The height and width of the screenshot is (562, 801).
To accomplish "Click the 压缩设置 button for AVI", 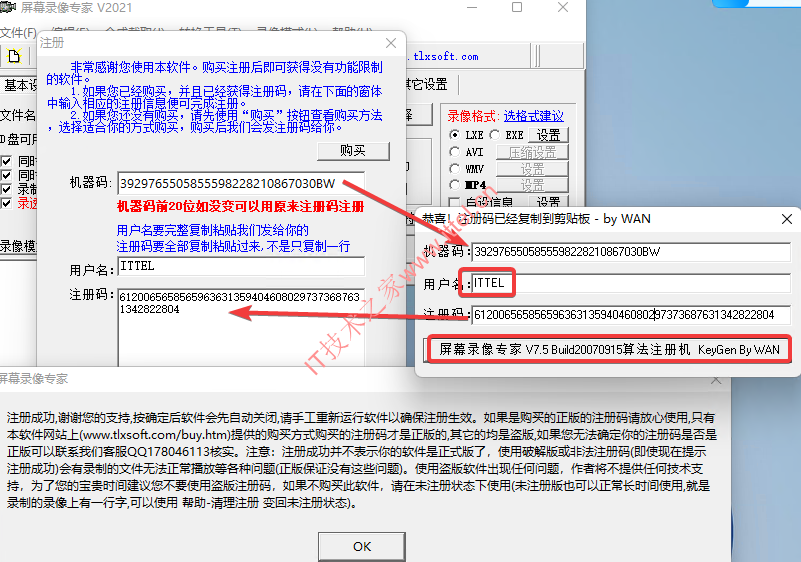I will (532, 152).
